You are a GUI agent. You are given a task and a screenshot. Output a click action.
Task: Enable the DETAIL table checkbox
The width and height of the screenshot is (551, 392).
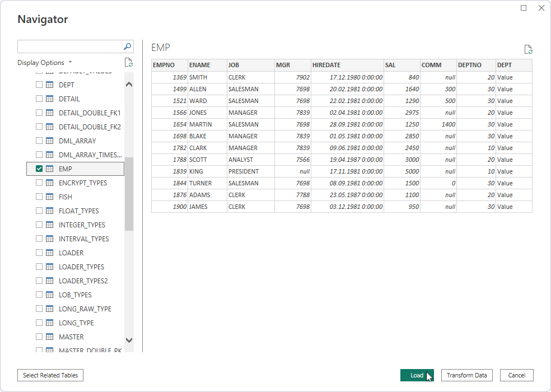pyautogui.click(x=39, y=99)
